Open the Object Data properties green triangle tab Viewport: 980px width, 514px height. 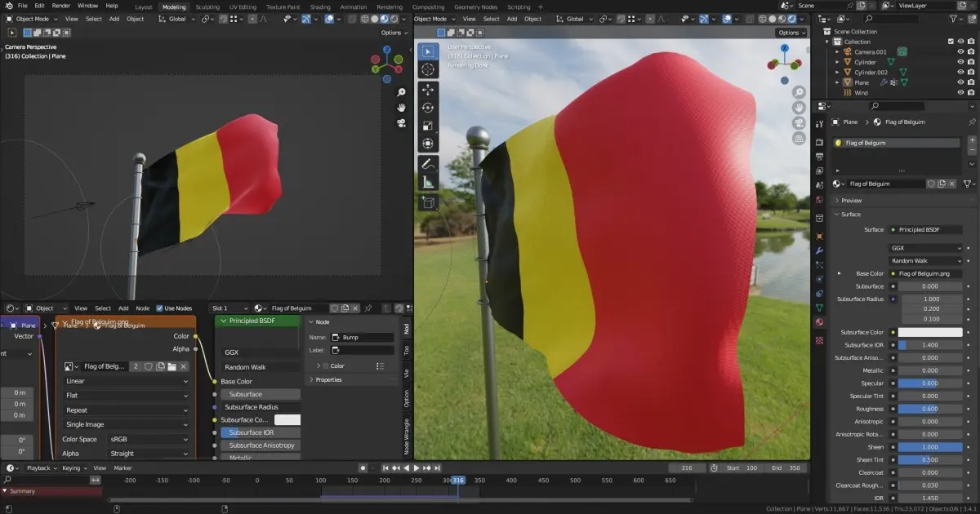point(819,307)
